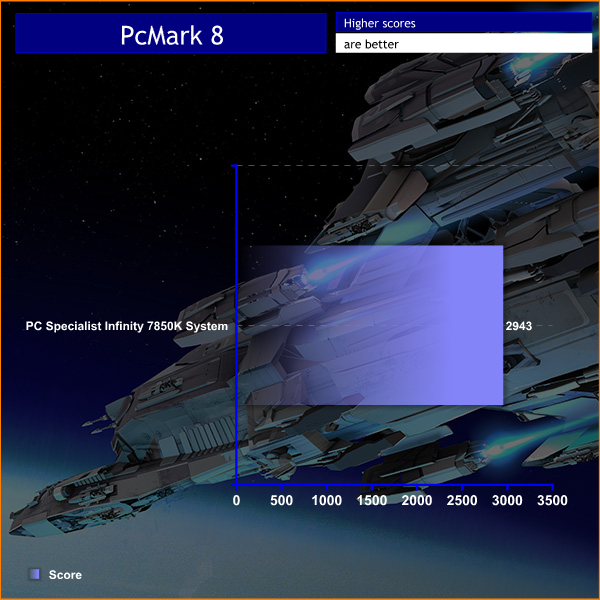Screen dimensions: 600x600
Task: Click the Score legend color swatch
Action: tap(34, 574)
